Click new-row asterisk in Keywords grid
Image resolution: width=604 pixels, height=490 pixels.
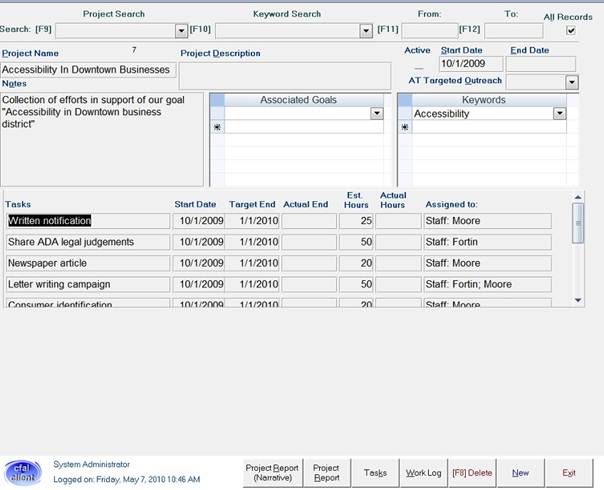coord(405,127)
